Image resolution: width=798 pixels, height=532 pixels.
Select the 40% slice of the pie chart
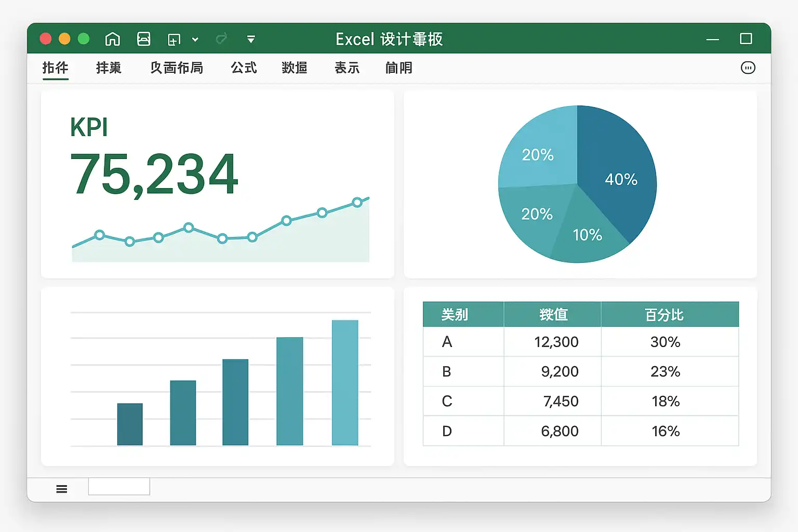point(618,177)
